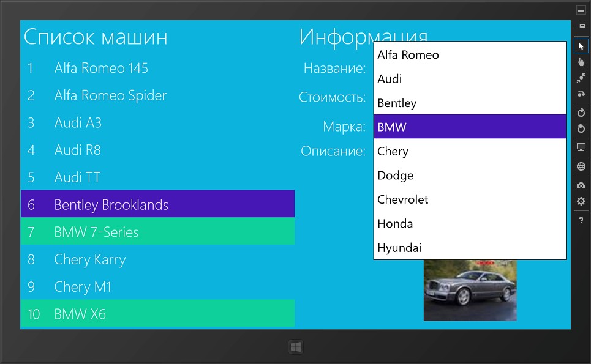This screenshot has width=591, height=364.
Task: Click the gray Bentley car photo
Action: click(470, 290)
